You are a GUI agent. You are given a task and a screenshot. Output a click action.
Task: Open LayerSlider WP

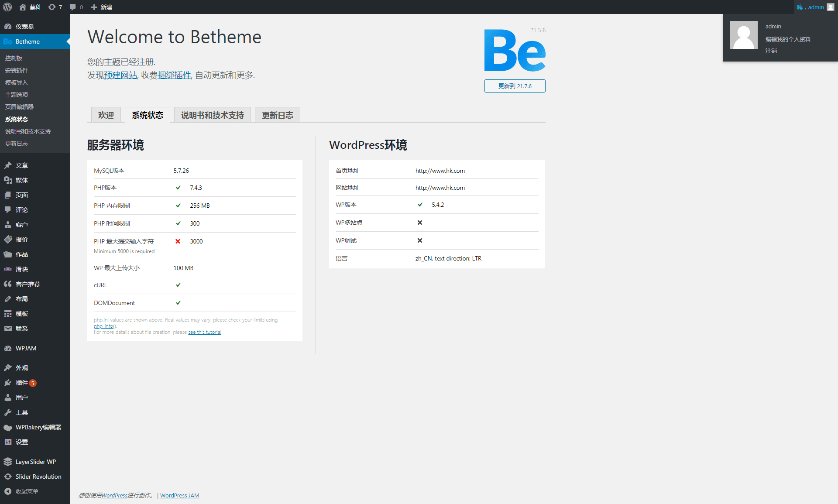[x=35, y=462]
